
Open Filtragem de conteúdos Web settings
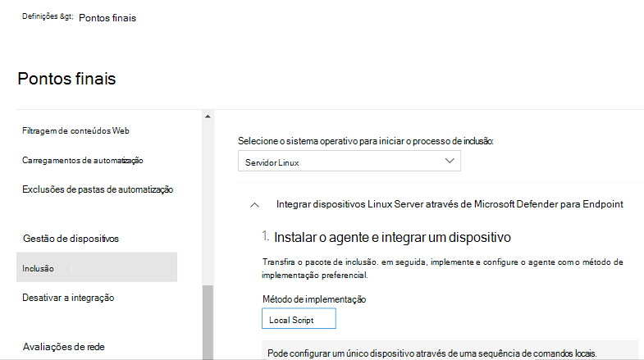point(76,130)
